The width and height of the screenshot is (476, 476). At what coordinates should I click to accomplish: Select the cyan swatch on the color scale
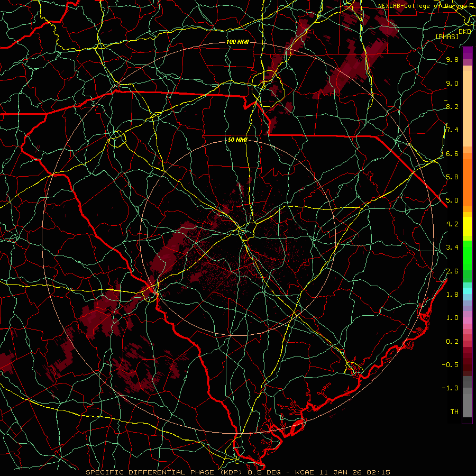467,291
